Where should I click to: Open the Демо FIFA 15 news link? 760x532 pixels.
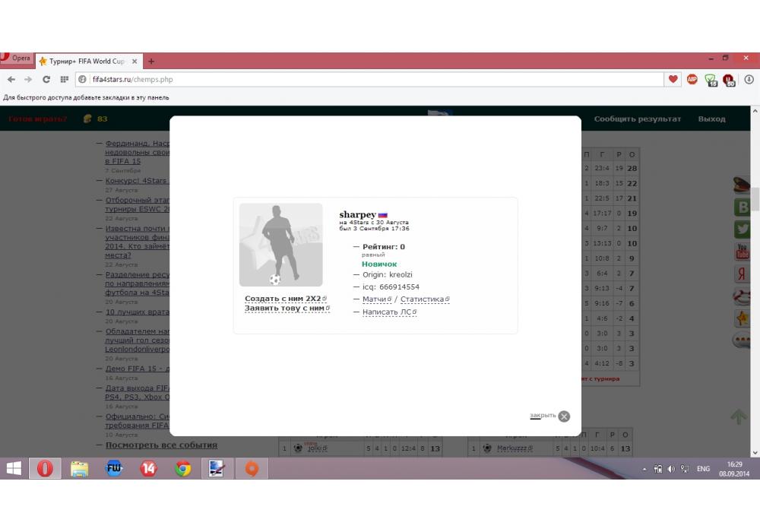tap(137, 369)
